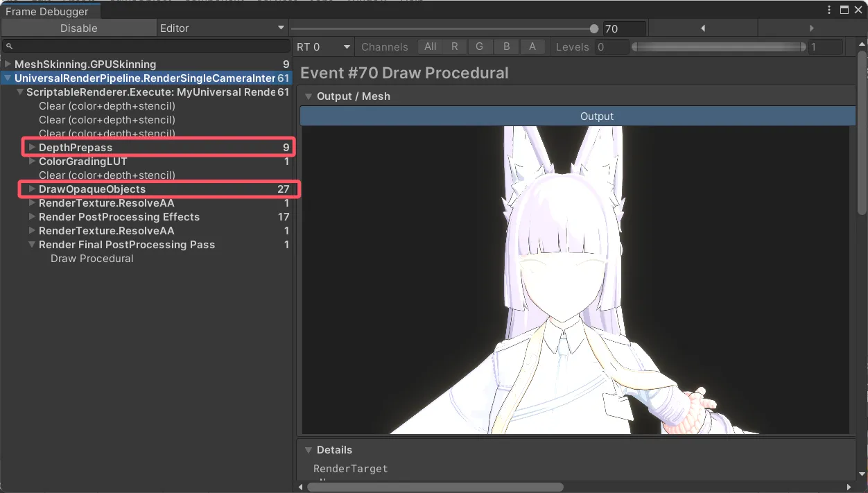Click the event number slider handle
The image size is (868, 493).
pos(594,28)
